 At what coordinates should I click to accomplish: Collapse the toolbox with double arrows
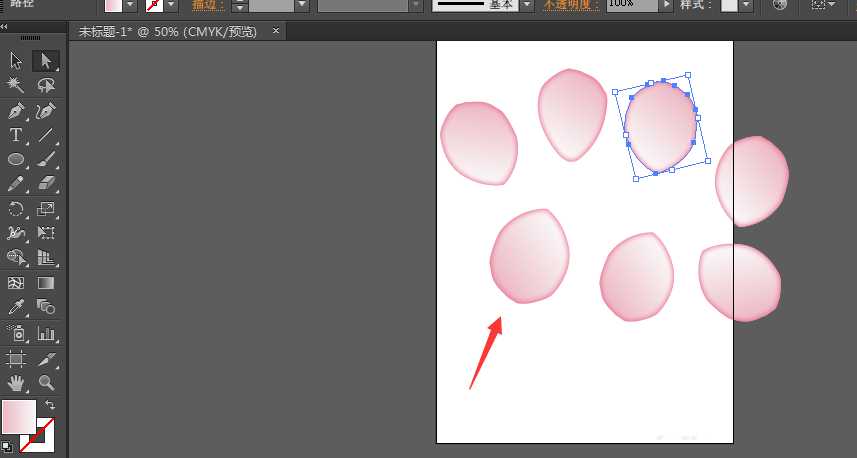click(4, 26)
